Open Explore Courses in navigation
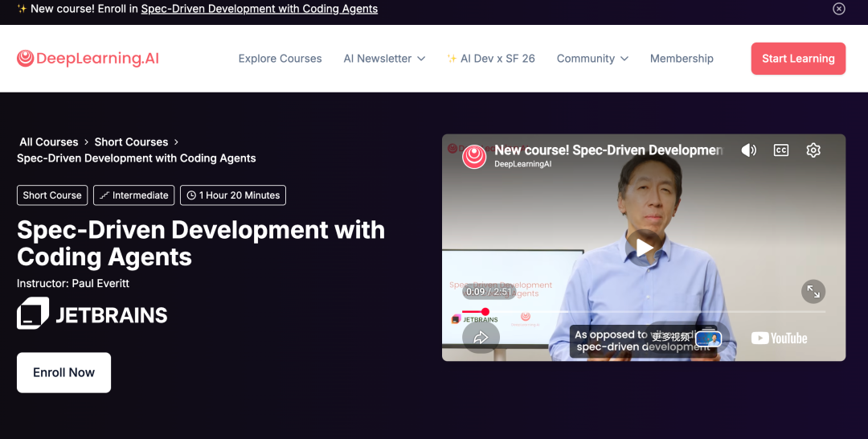The width and height of the screenshot is (868, 439). (280, 59)
